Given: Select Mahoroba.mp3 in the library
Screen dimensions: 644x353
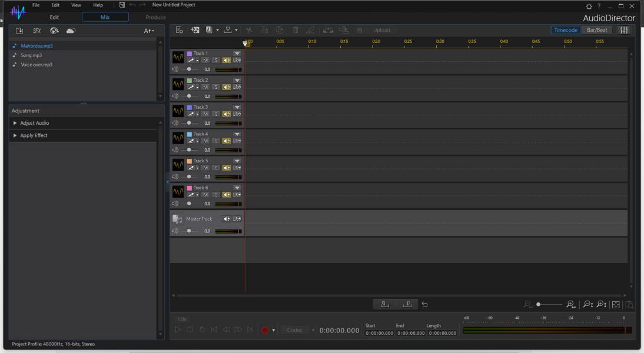Looking at the screenshot, I should (x=36, y=46).
